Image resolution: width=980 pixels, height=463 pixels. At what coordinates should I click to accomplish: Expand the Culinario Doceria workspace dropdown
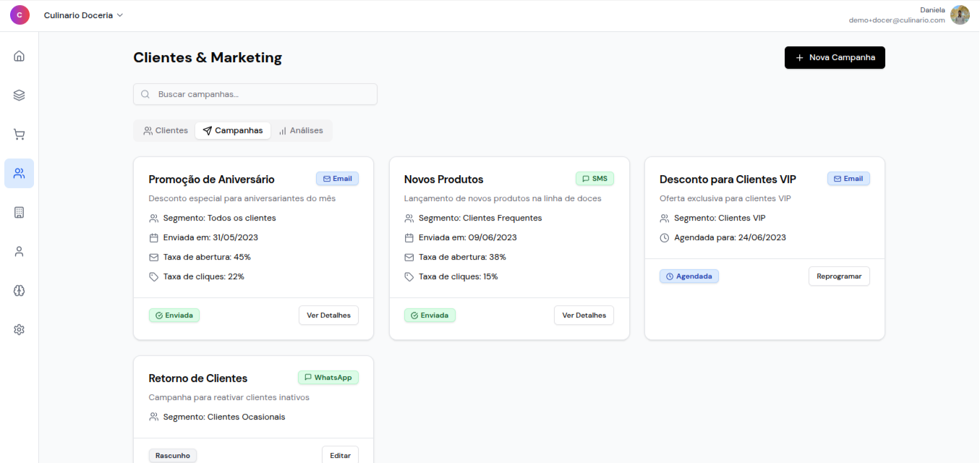coord(83,15)
